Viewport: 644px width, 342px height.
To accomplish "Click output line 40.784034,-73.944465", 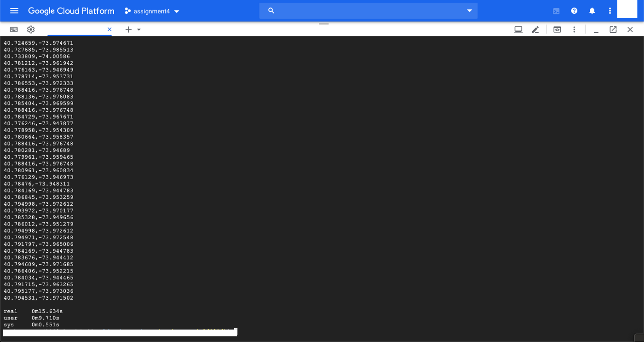I will [x=39, y=278].
